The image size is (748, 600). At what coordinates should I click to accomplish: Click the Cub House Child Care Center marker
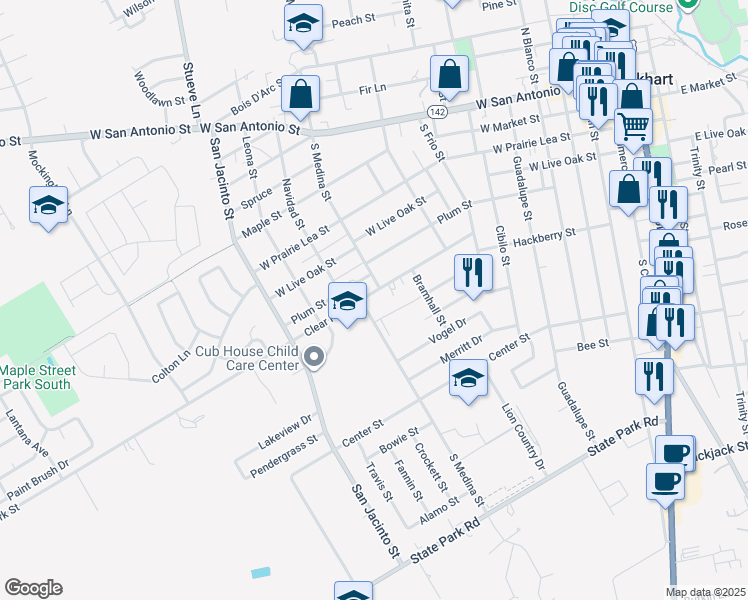point(315,357)
